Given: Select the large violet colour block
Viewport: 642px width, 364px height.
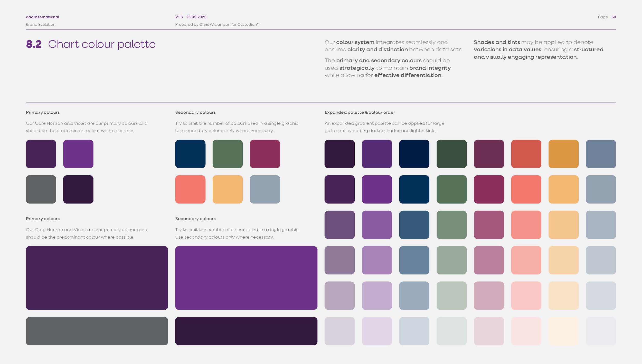Looking at the screenshot, I should (x=246, y=278).
